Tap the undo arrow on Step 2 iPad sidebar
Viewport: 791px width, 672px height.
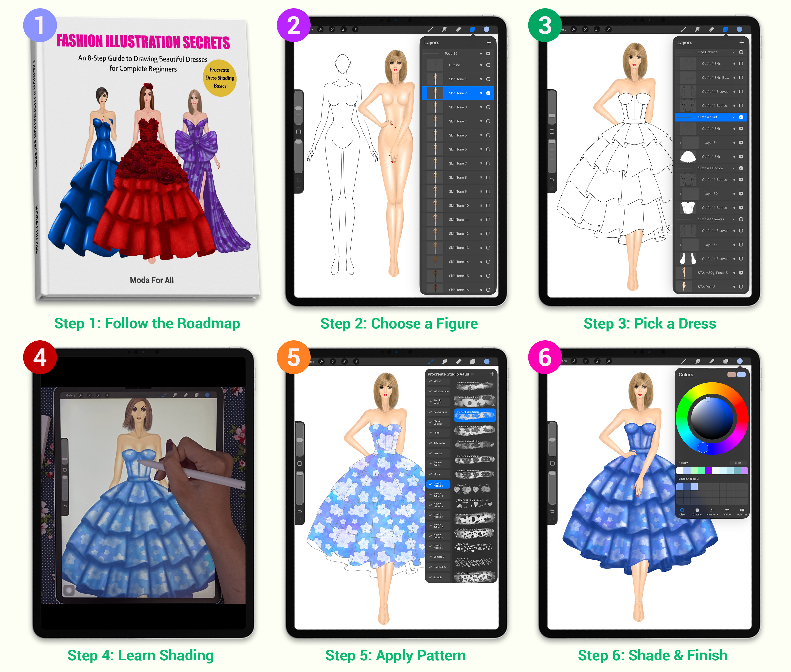(298, 180)
